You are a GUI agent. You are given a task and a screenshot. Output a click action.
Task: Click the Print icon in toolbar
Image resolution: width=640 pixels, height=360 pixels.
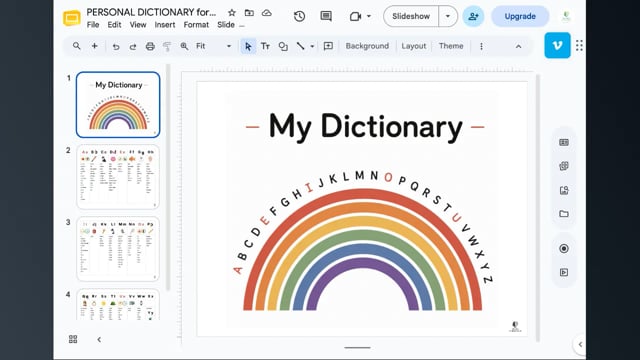[x=150, y=46]
